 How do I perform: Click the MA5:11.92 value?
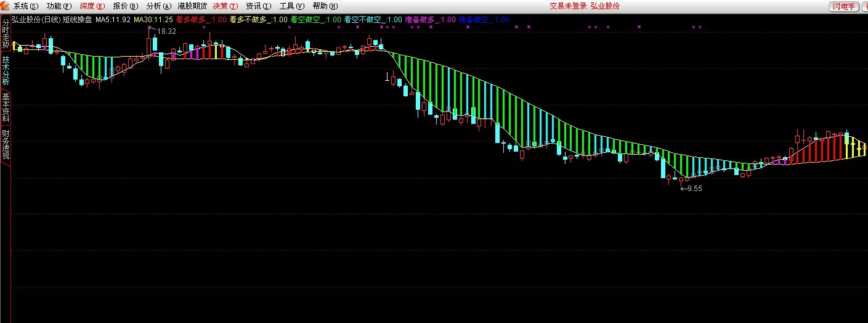coord(113,20)
